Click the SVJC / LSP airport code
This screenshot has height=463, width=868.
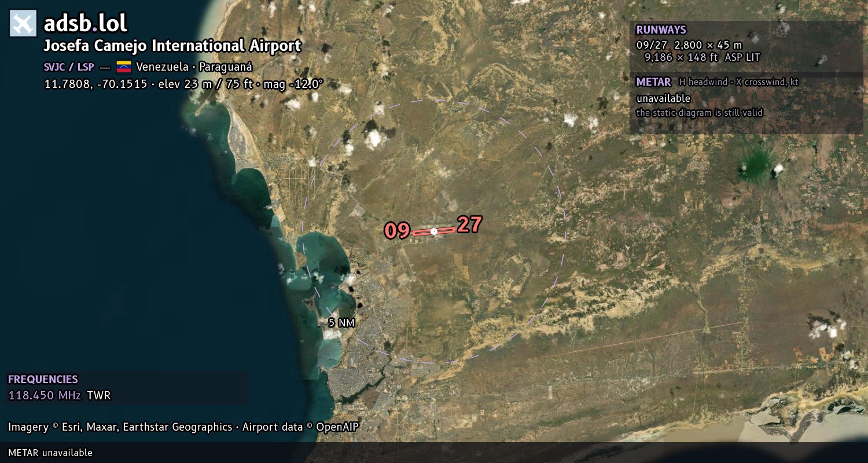(69, 67)
